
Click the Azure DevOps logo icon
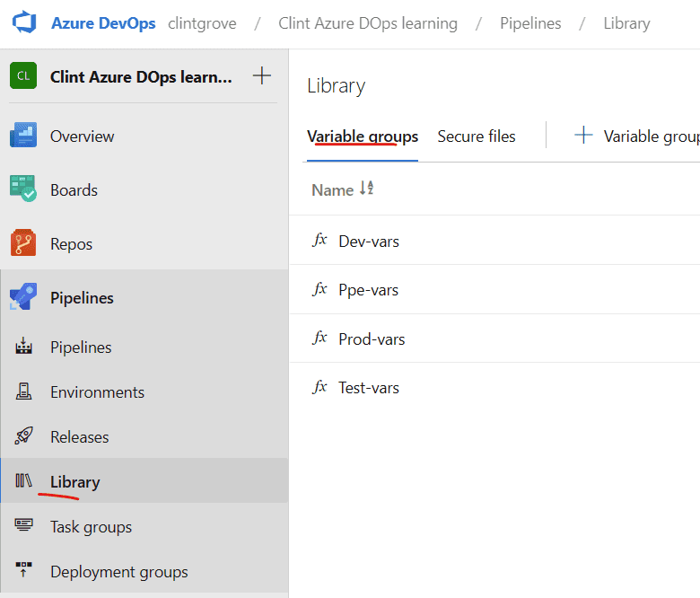tap(23, 23)
